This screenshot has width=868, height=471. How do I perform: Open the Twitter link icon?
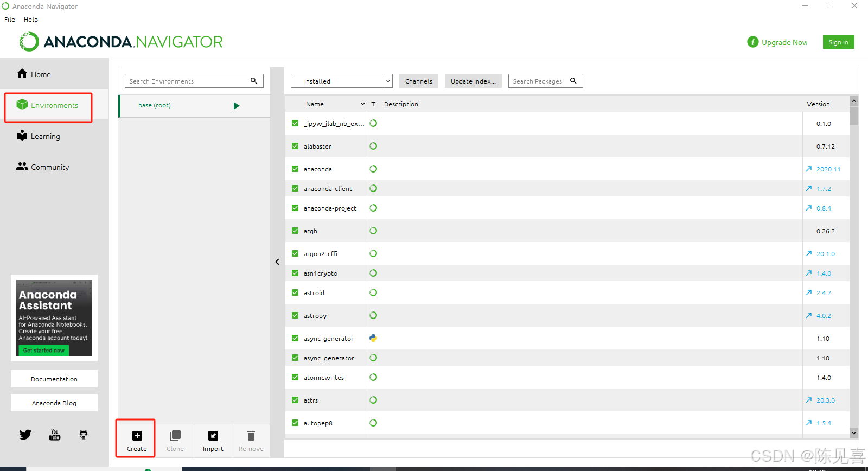25,435
